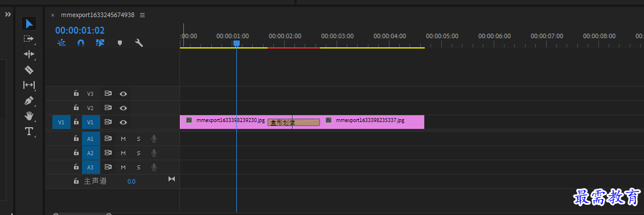Select the Slip tool

click(28, 85)
